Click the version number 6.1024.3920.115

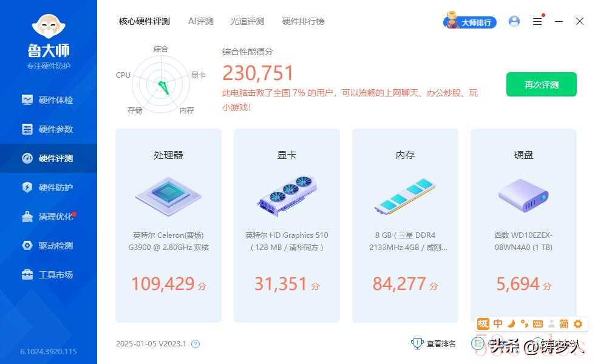(x=49, y=351)
